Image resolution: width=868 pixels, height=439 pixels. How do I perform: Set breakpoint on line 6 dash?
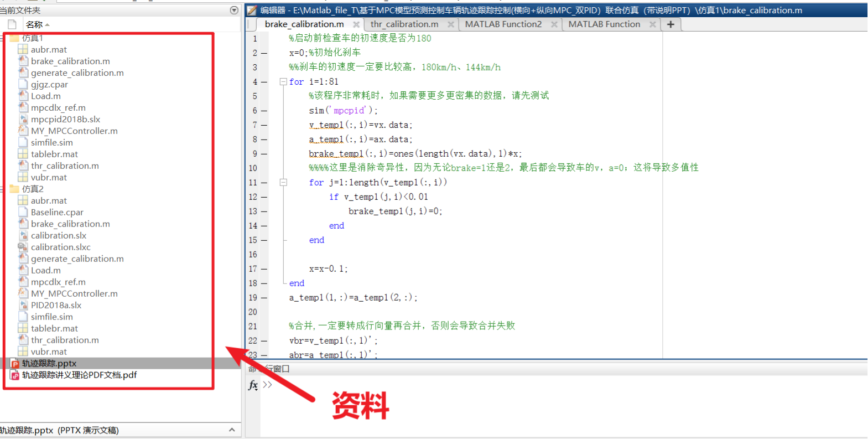[264, 111]
